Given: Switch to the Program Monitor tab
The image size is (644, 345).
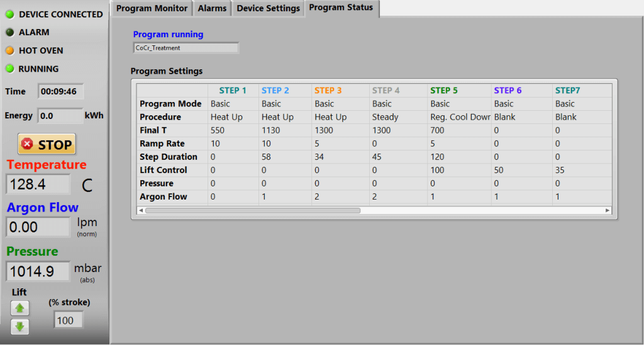Looking at the screenshot, I should [x=152, y=8].
